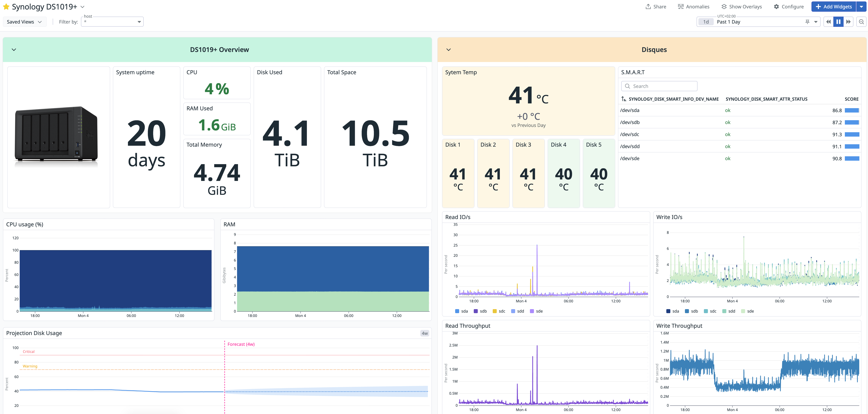Collapse the DS1019+ Overview group
Screen dimensions: 868x414
pyautogui.click(x=14, y=50)
